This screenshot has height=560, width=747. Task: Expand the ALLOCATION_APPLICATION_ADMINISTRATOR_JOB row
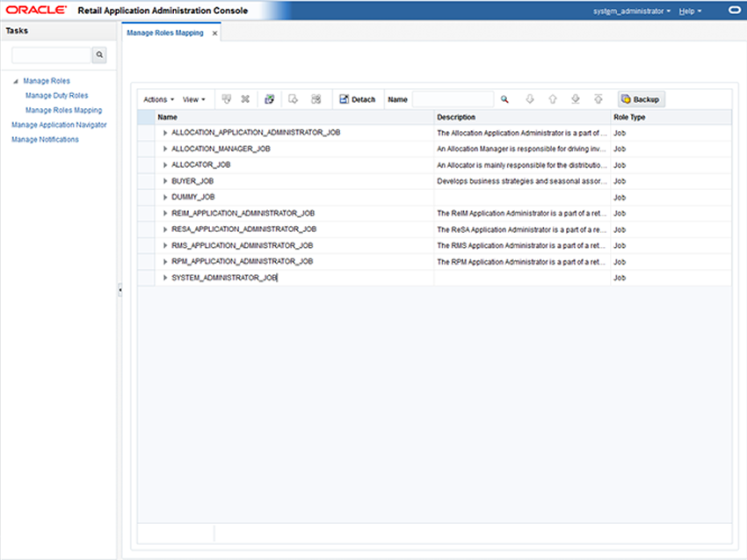(165, 133)
